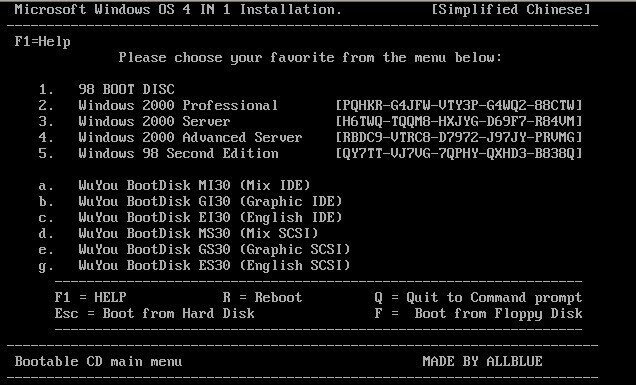The image size is (636, 385).
Task: Click F1 = HELP in footer box
Action: [90, 297]
